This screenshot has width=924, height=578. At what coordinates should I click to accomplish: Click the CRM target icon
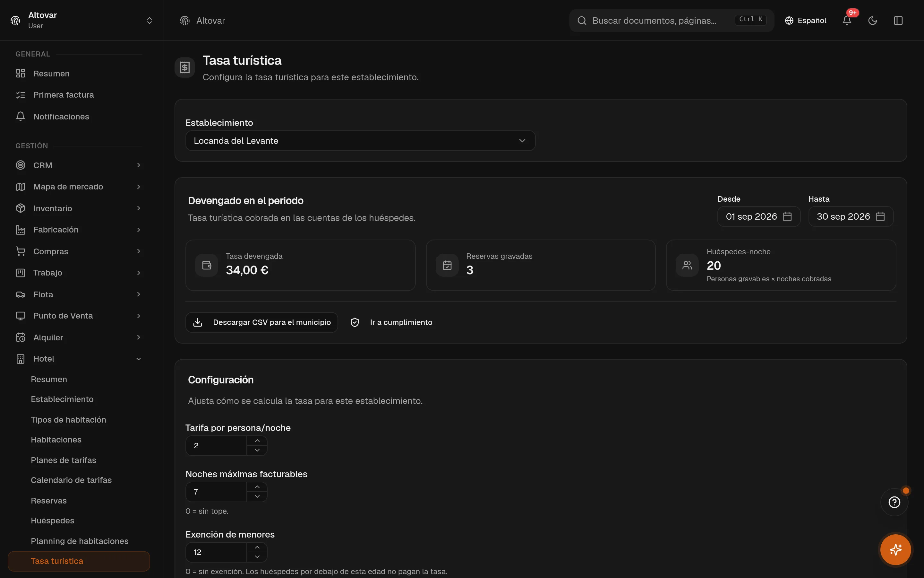[21, 165]
